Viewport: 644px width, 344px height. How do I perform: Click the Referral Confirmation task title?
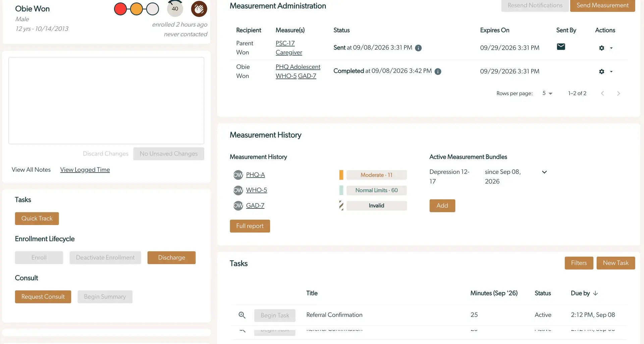point(334,315)
